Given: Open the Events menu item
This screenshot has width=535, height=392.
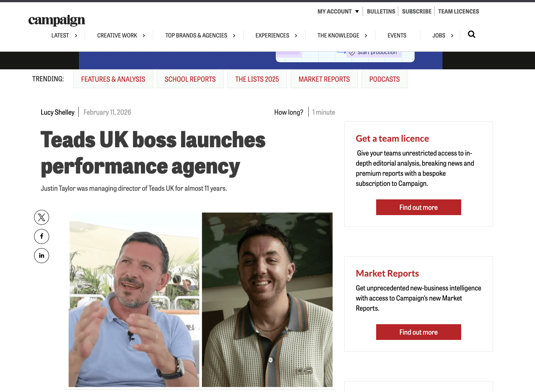Looking at the screenshot, I should [397, 36].
